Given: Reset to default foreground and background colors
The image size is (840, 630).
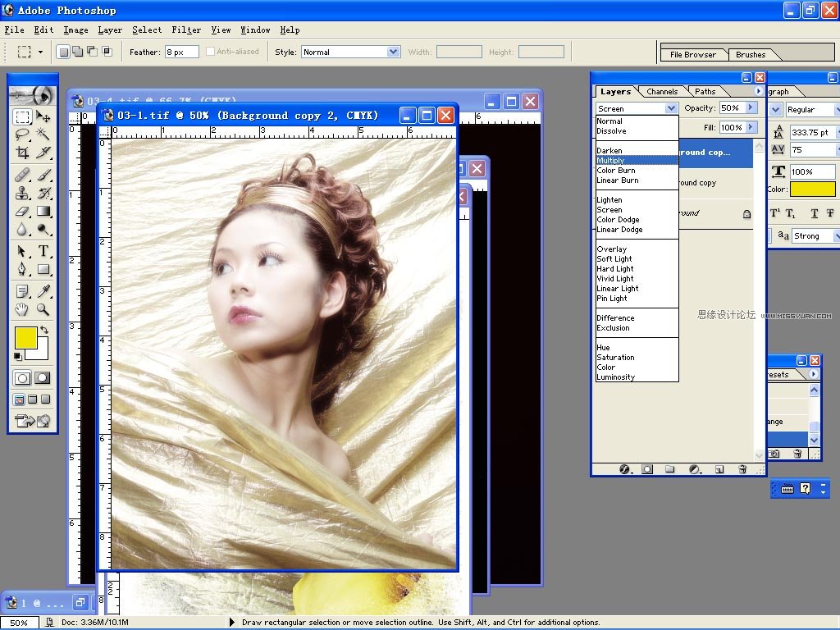Looking at the screenshot, I should click(x=18, y=356).
